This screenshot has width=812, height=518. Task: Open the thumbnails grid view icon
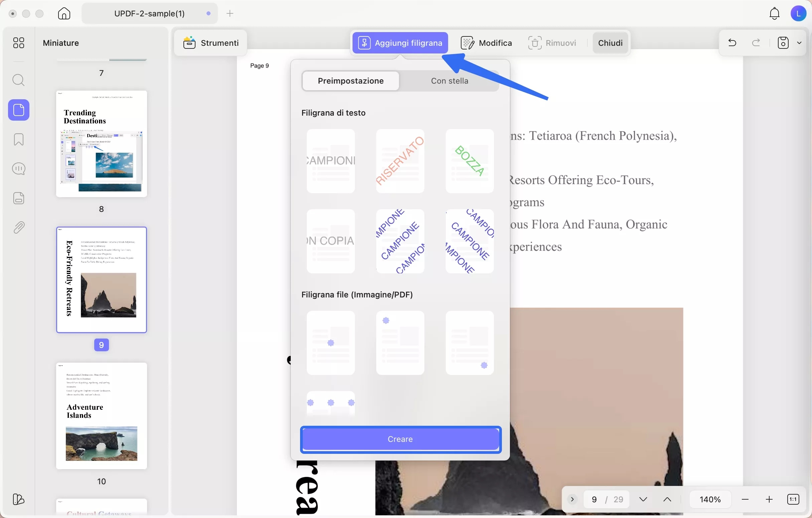[19, 43]
